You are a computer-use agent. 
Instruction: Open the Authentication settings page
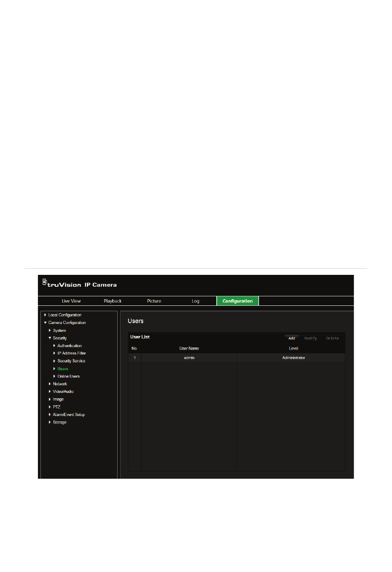point(69,346)
